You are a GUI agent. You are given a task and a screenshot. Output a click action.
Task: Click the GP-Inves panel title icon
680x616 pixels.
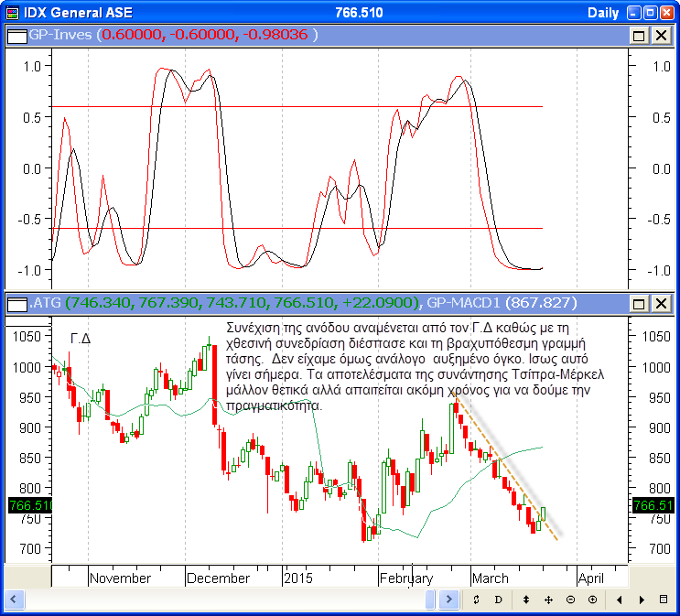tap(17, 35)
